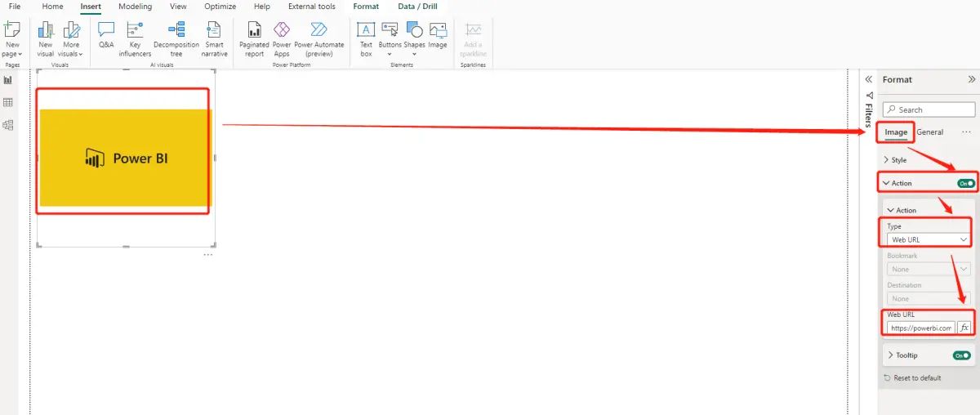Insert a Paginated report

point(255,38)
